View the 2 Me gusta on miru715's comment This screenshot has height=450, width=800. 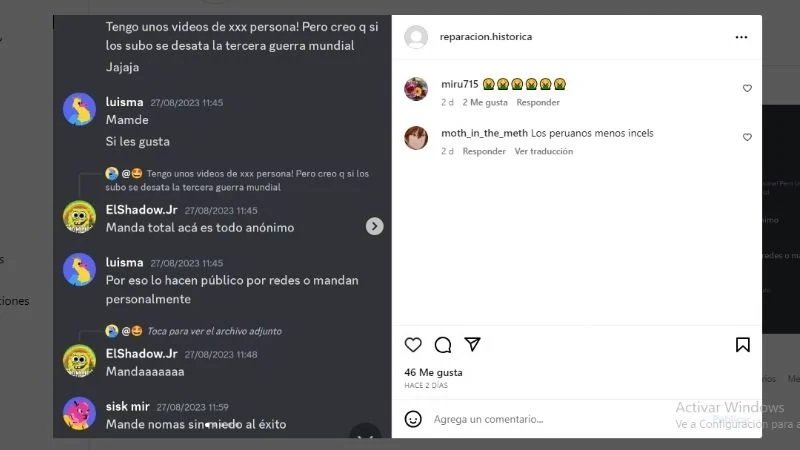point(485,103)
